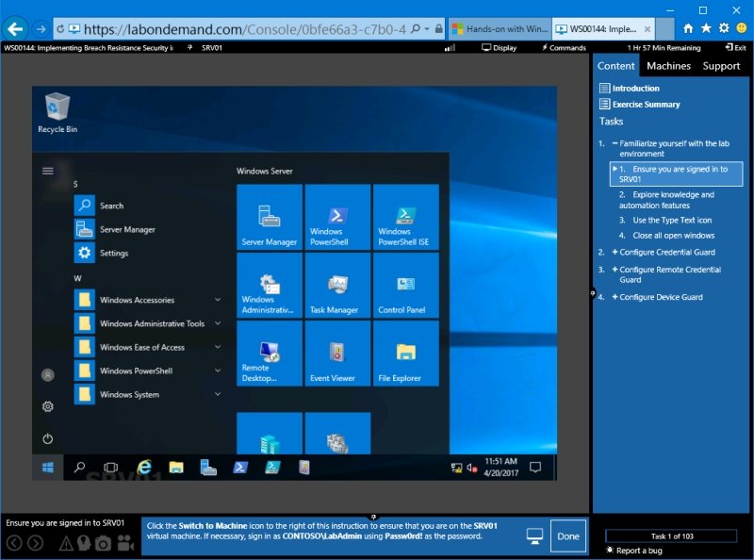Open the Commands menu
This screenshot has height=560, width=754.
564,48
